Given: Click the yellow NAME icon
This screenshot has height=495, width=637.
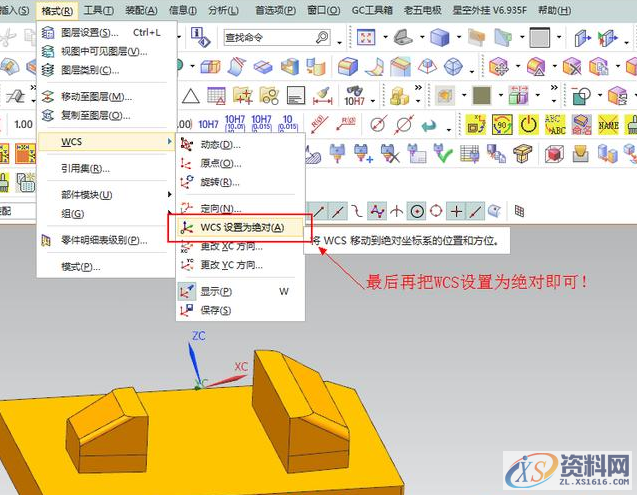Looking at the screenshot, I should (608, 125).
